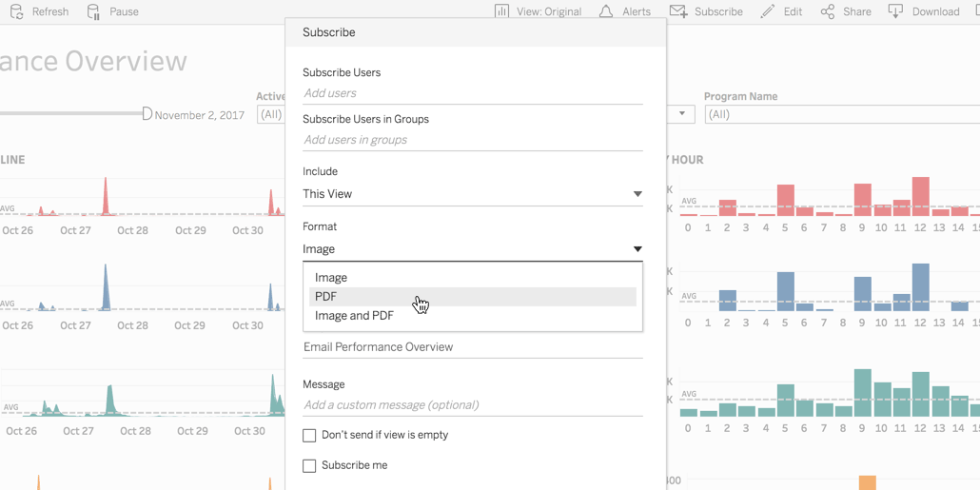
Task: Check the "Subscribe me" checkbox
Action: [309, 466]
